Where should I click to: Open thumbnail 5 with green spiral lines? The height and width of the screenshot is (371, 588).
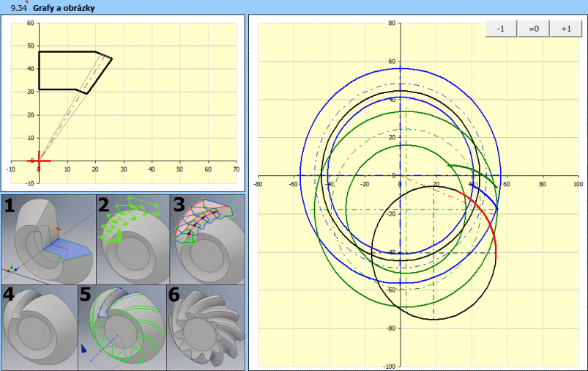122,325
